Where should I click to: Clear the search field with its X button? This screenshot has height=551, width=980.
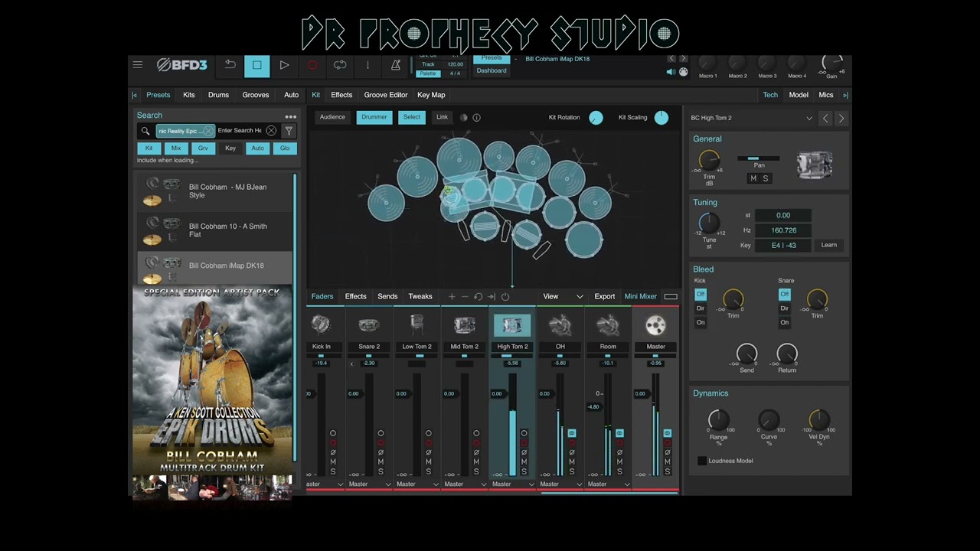(x=271, y=131)
